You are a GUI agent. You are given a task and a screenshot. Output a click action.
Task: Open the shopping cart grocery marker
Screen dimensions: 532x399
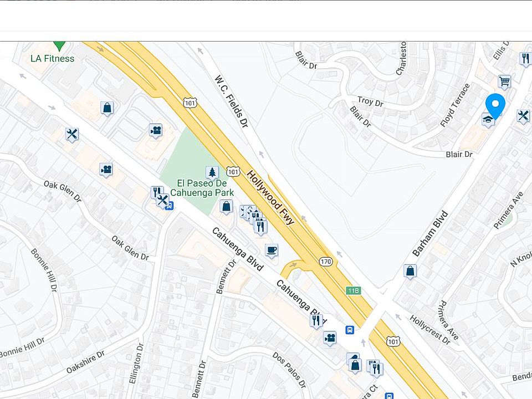(x=504, y=82)
